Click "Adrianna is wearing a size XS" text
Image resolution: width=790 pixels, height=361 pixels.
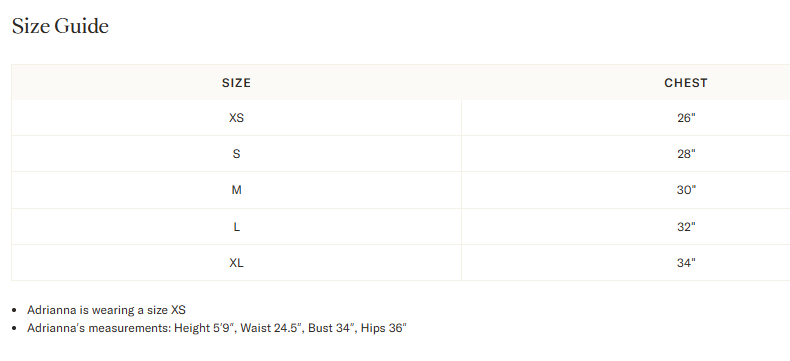tap(106, 310)
